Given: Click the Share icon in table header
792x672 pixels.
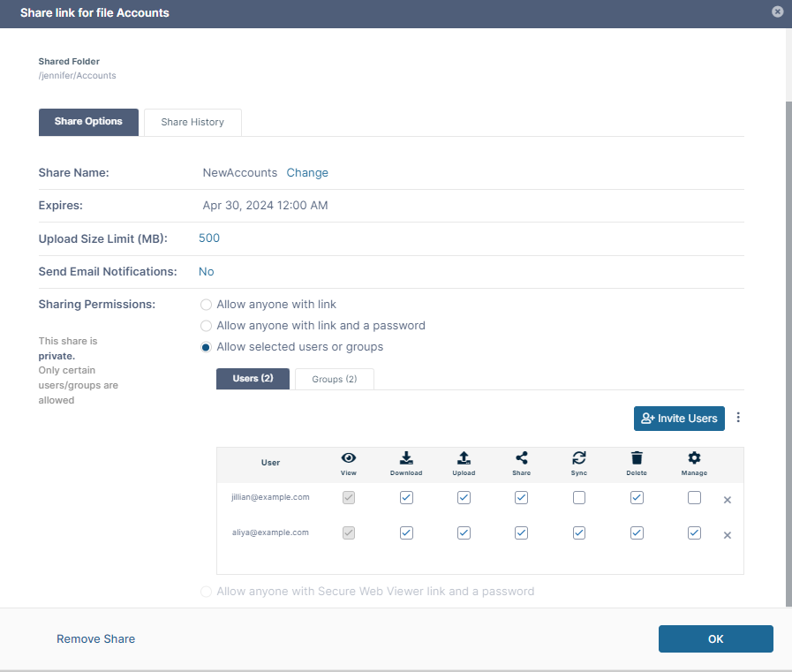Looking at the screenshot, I should pos(521,457).
